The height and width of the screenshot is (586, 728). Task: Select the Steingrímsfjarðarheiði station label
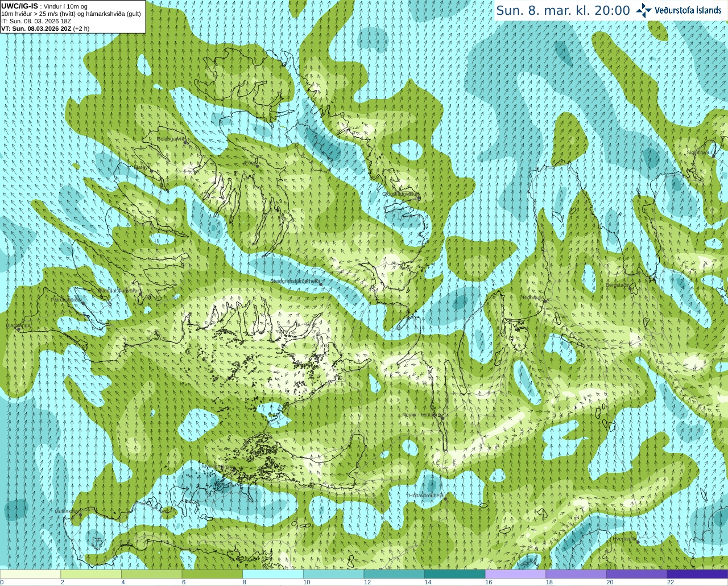point(295,280)
